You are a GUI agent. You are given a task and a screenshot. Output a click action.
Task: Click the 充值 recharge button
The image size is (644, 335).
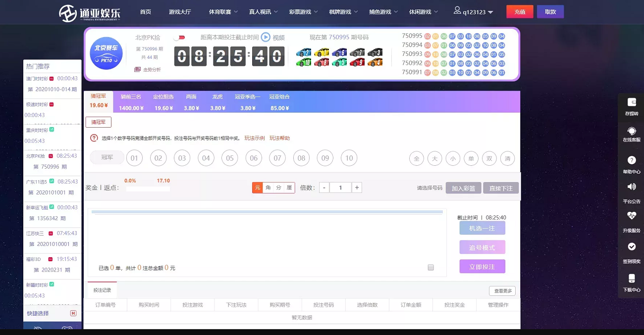(519, 11)
